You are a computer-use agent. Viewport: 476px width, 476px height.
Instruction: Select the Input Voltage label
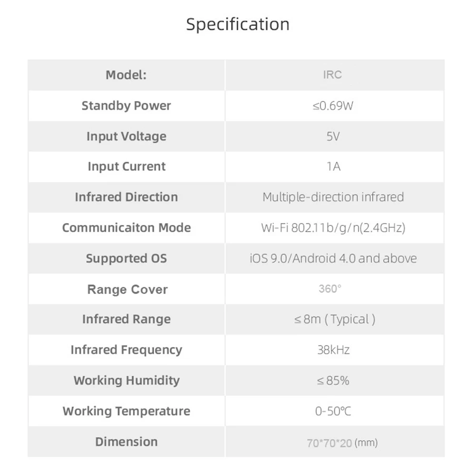pyautogui.click(x=126, y=136)
